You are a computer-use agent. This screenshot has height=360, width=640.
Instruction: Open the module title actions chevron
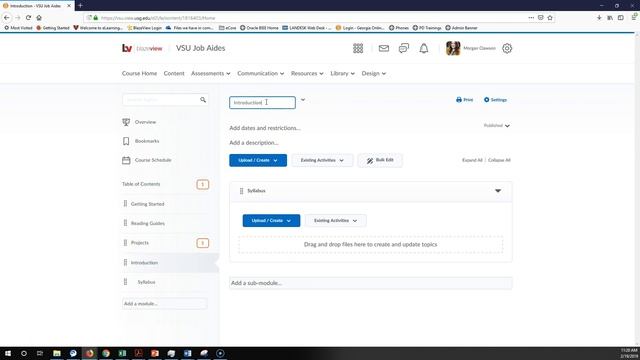point(303,100)
